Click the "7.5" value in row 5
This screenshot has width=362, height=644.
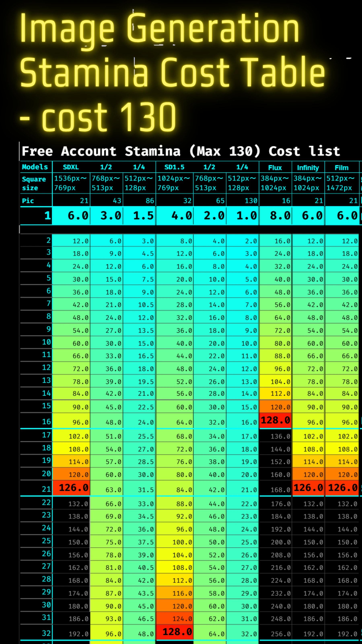pyautogui.click(x=148, y=279)
